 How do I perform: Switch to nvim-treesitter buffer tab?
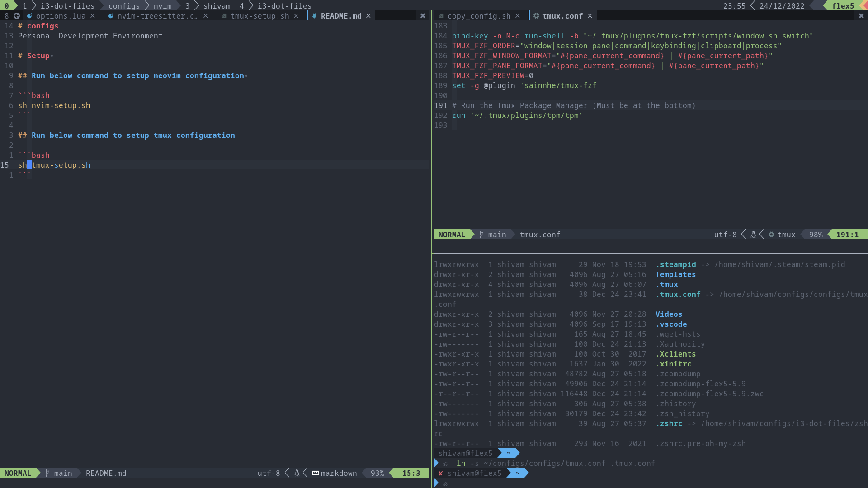pos(157,16)
